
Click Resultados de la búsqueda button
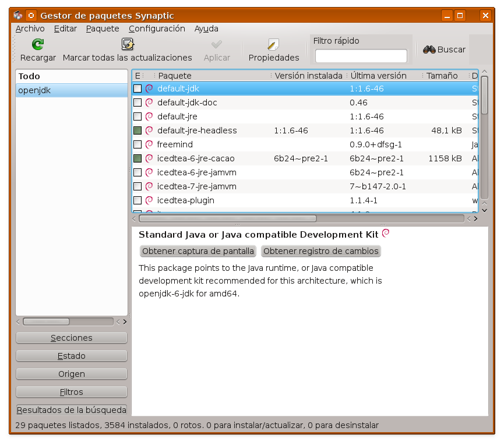(x=71, y=410)
